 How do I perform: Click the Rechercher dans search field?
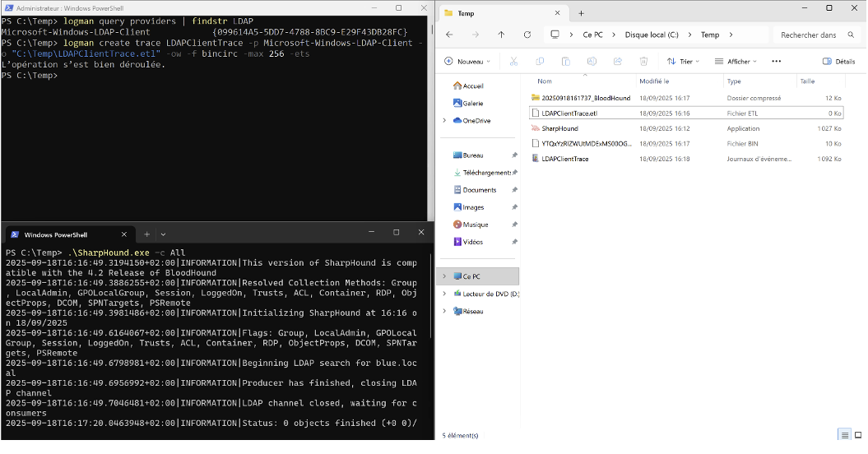click(810, 35)
